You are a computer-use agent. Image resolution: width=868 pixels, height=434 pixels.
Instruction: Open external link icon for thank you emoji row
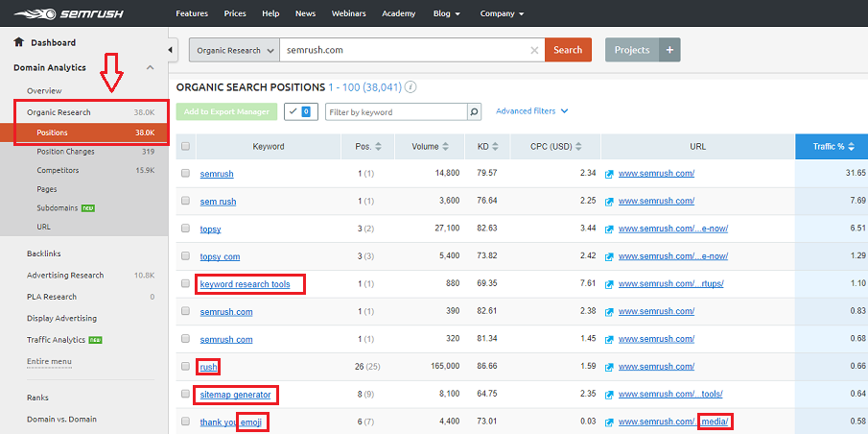pos(609,422)
